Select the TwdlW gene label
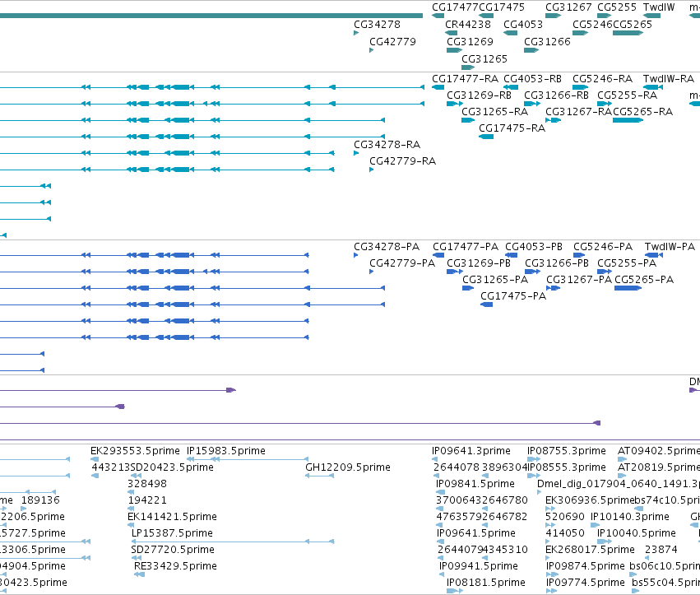700x595 pixels. 659,7
